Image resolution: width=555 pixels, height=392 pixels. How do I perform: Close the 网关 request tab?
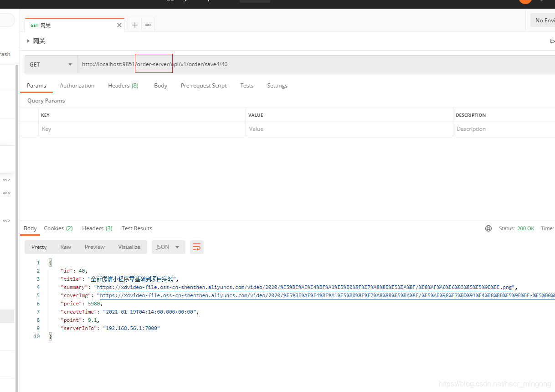[119, 25]
